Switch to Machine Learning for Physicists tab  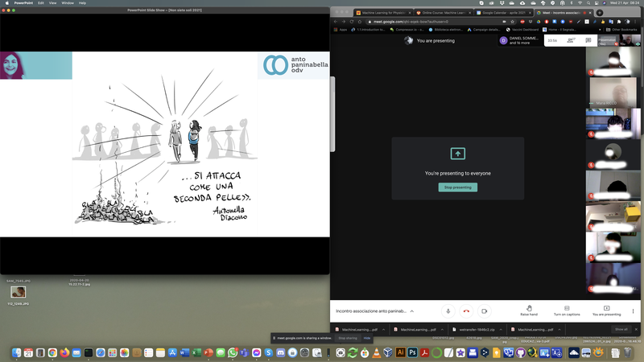tap(383, 13)
